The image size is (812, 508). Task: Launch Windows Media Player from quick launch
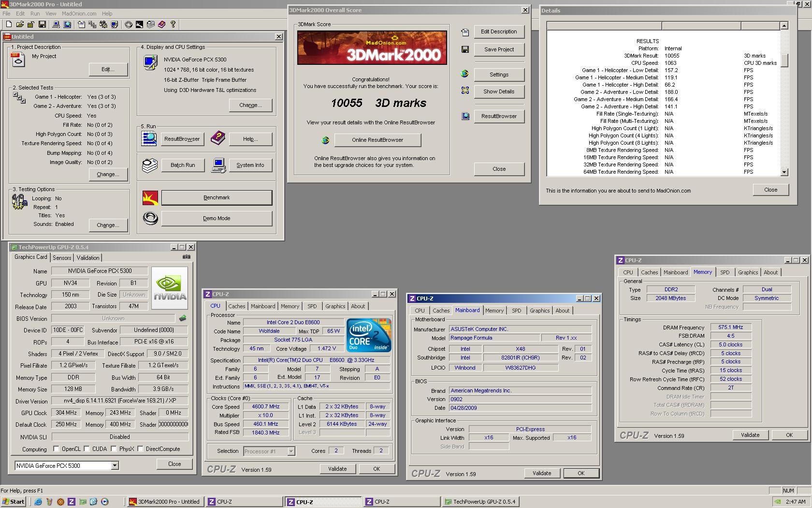click(x=105, y=502)
